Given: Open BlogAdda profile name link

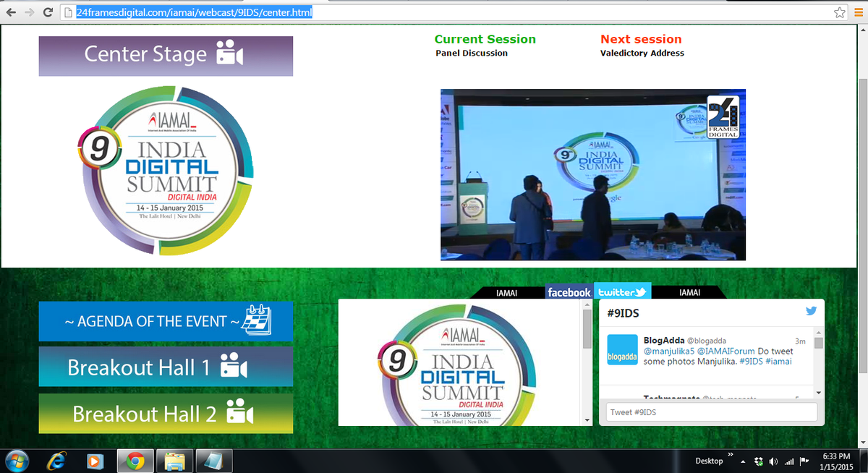Looking at the screenshot, I should (x=663, y=340).
